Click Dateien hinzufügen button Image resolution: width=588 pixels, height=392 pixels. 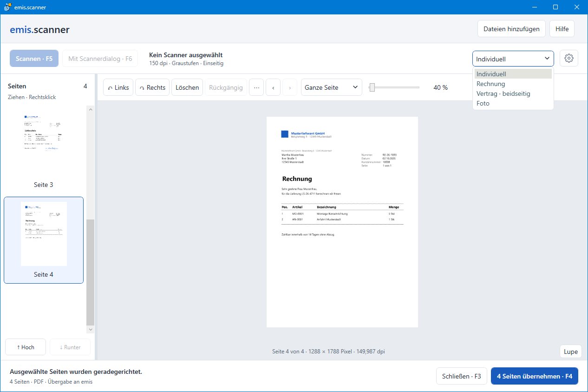click(511, 29)
